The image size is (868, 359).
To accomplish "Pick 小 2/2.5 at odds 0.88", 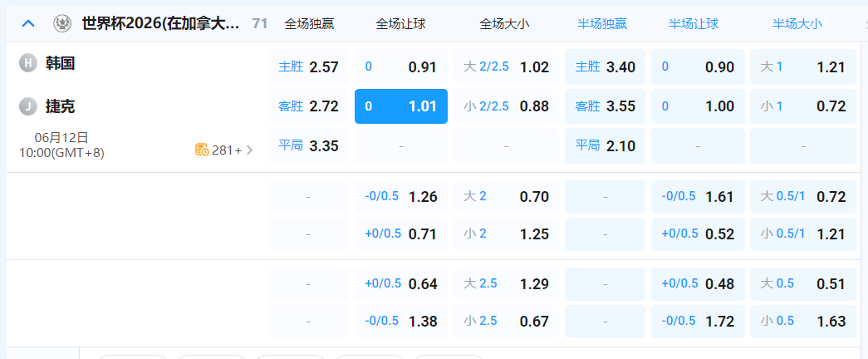I will (506, 106).
